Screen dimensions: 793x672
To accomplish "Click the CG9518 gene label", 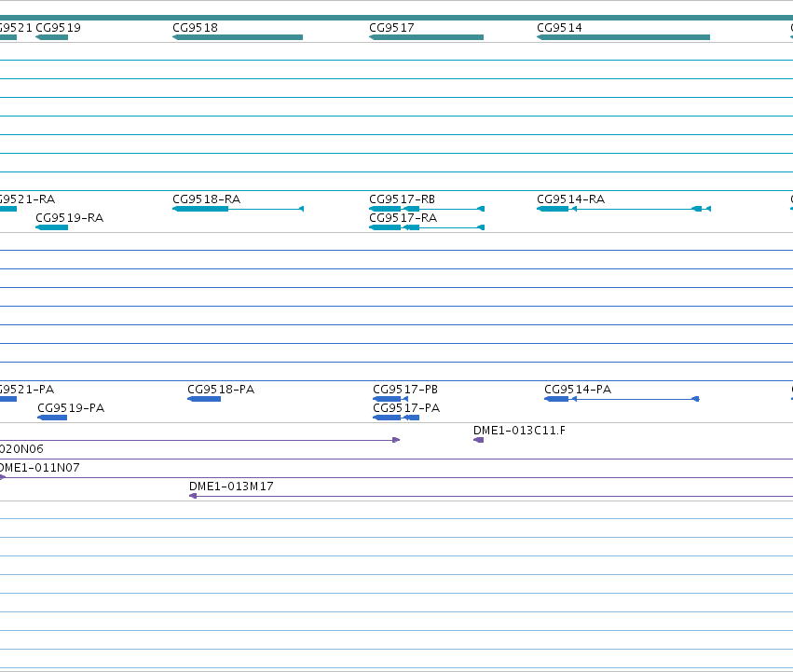I will click(195, 28).
